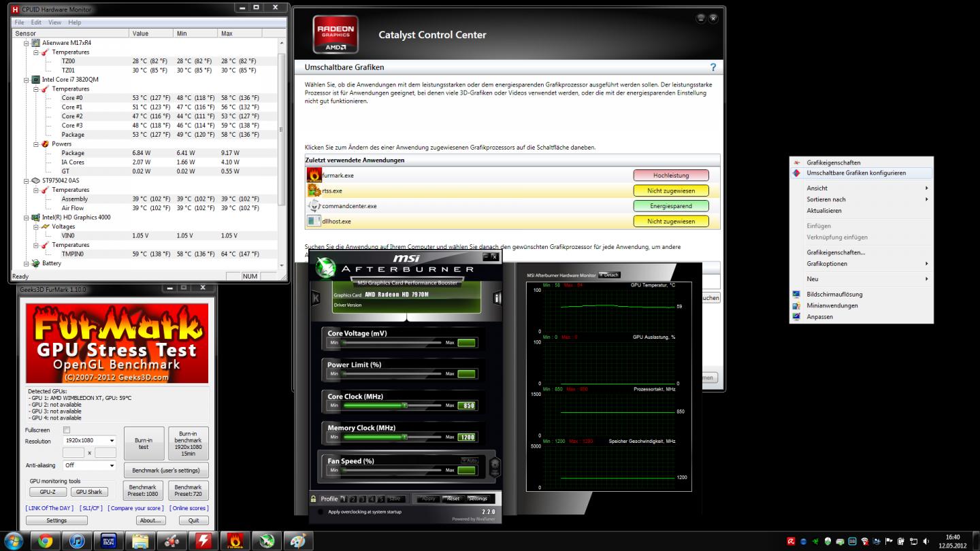Click the red lightning bolt taskbar icon
This screenshot has height=551, width=980.
click(203, 541)
